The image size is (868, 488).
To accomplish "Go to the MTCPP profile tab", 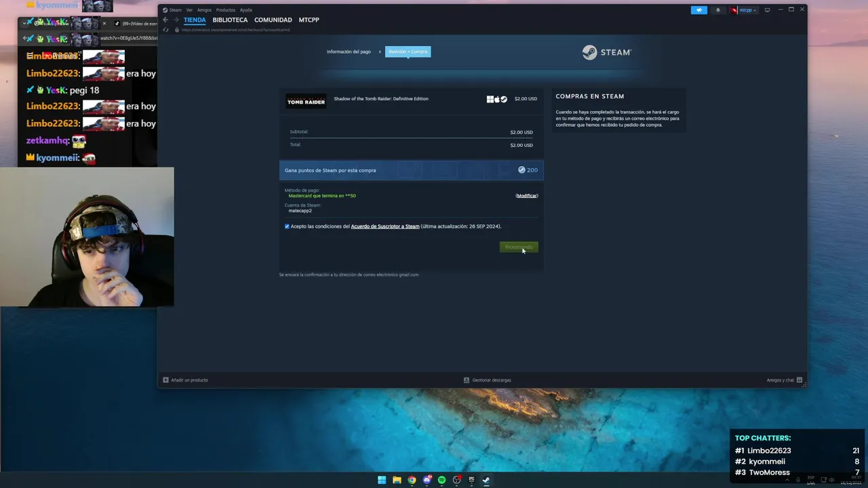I will [x=309, y=20].
